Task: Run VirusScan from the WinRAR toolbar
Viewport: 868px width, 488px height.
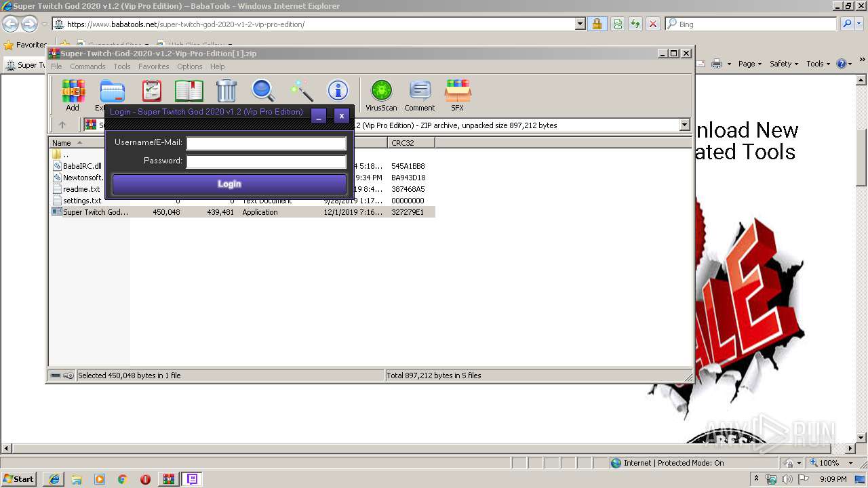Action: pyautogui.click(x=381, y=95)
